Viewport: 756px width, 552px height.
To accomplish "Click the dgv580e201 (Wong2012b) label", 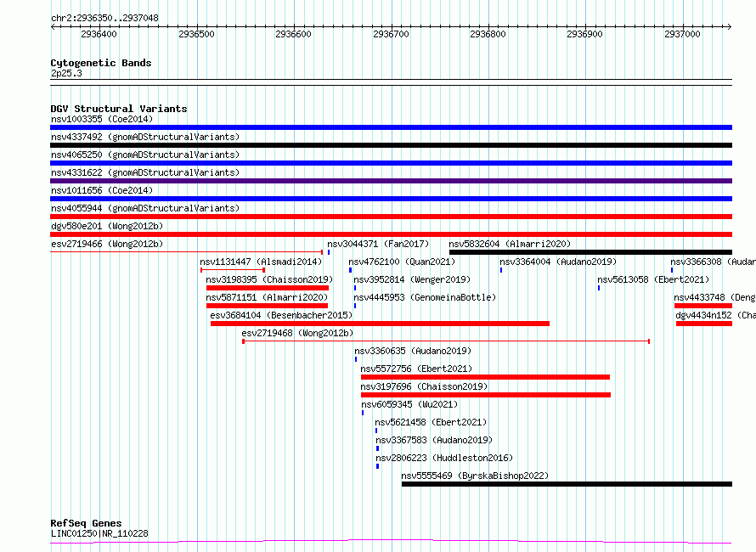I will click(107, 226).
